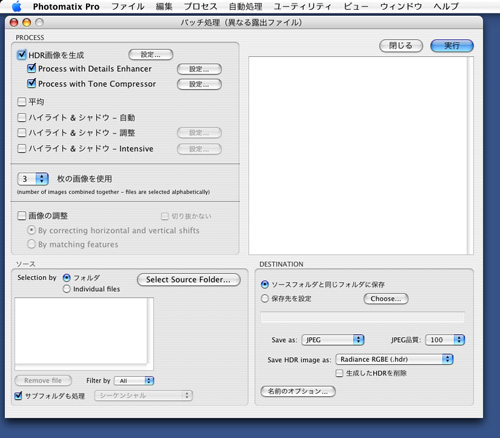Click the log area vertical scrollbar
This screenshot has width=500, height=438.
[x=470, y=155]
